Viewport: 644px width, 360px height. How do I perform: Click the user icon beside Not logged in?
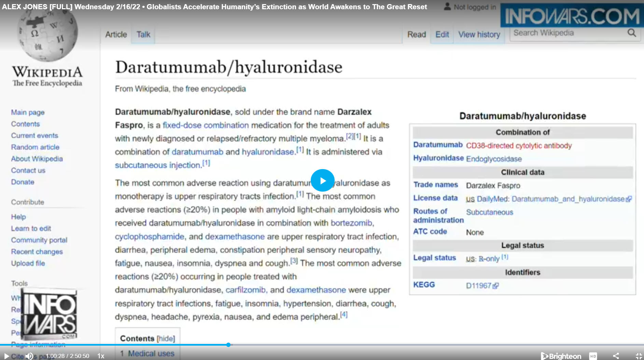pyautogui.click(x=447, y=6)
